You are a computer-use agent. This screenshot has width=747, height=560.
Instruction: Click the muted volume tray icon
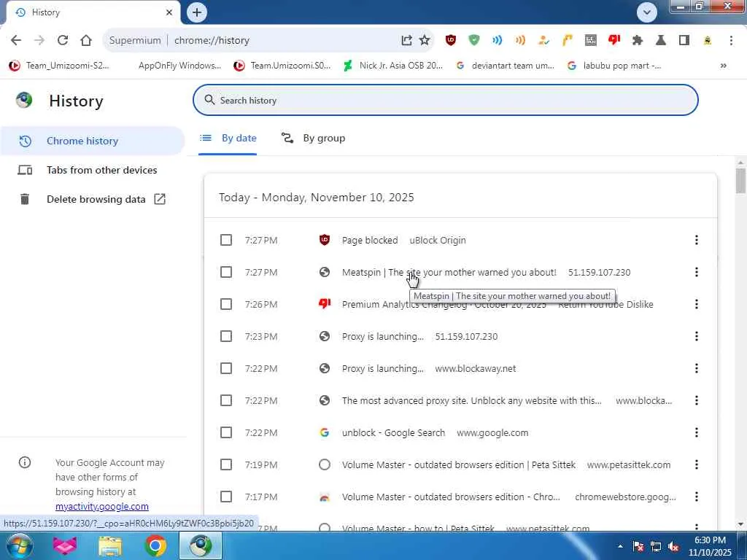(x=673, y=546)
